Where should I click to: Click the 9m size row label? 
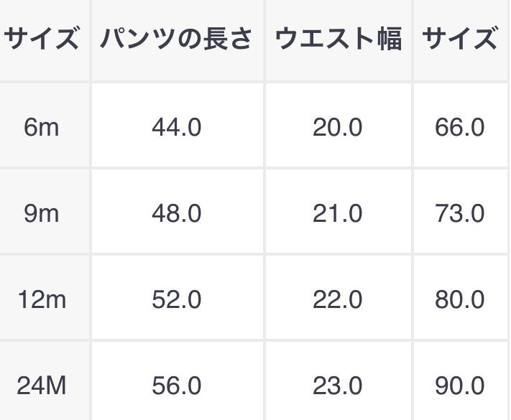point(42,213)
